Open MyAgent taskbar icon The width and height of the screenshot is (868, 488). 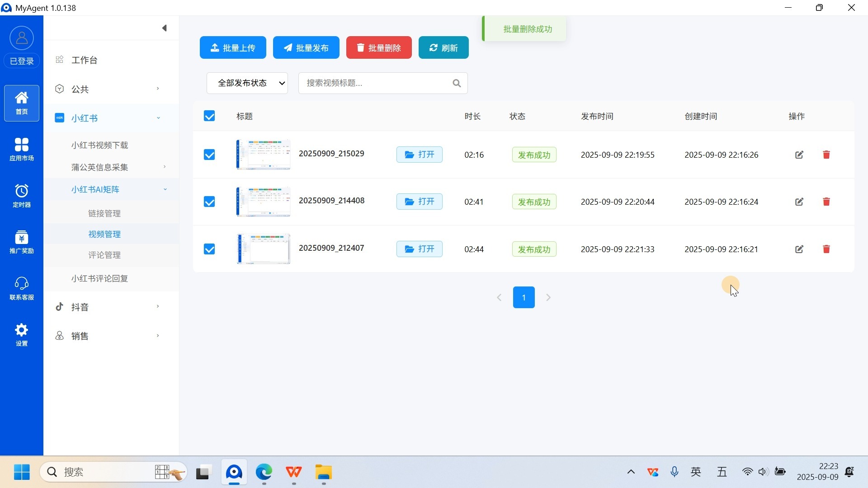(x=234, y=472)
